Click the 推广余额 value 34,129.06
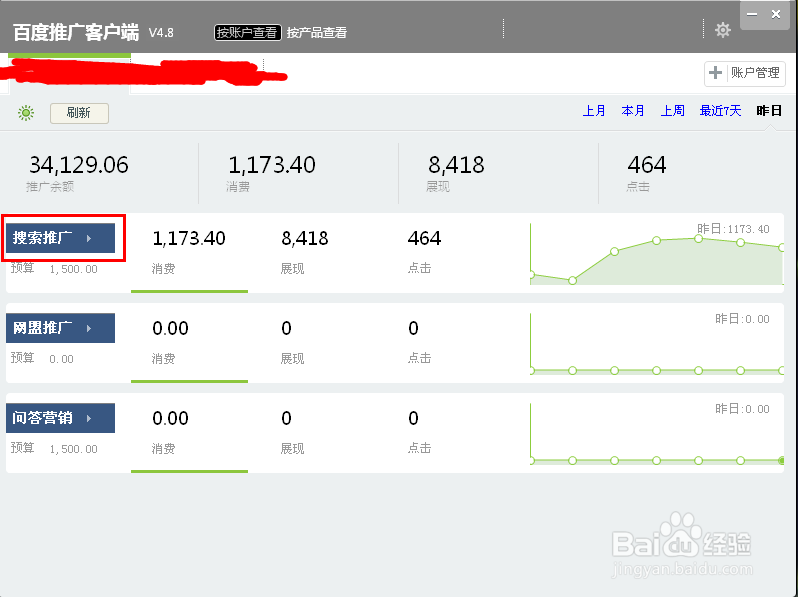 79,165
